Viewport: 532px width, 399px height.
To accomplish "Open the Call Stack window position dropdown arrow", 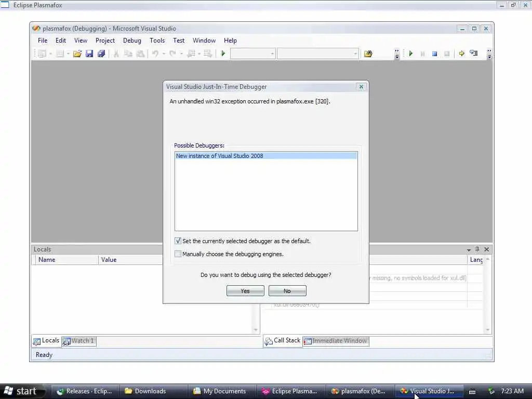I will 469,250.
